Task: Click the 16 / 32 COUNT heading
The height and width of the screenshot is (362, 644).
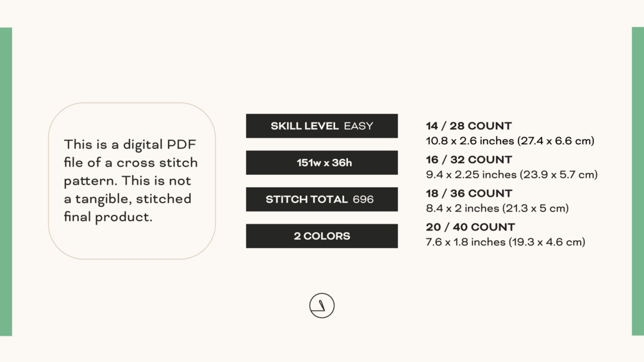Action: [469, 160]
